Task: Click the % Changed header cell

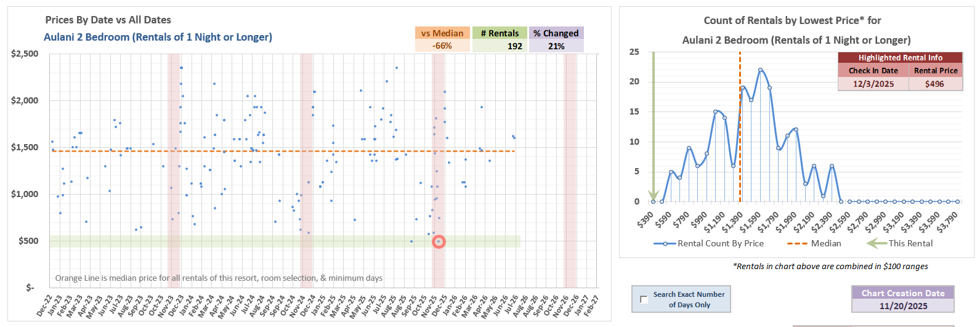Action: [x=556, y=33]
